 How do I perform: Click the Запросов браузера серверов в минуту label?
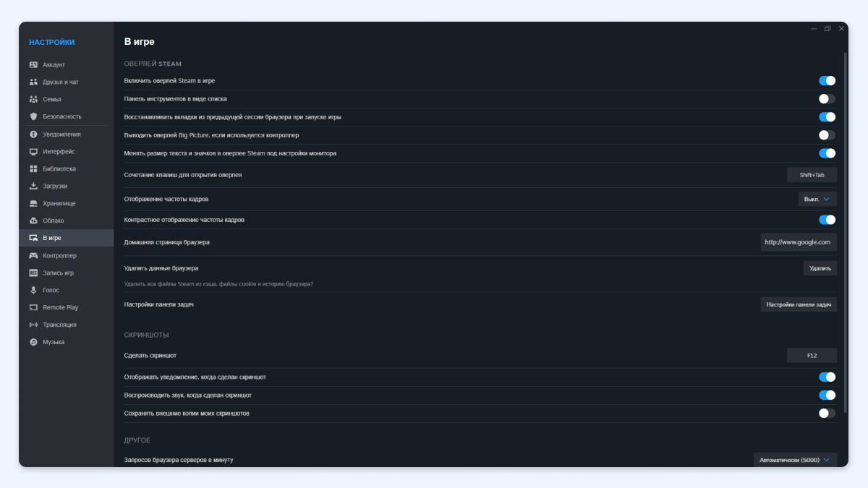coord(179,460)
